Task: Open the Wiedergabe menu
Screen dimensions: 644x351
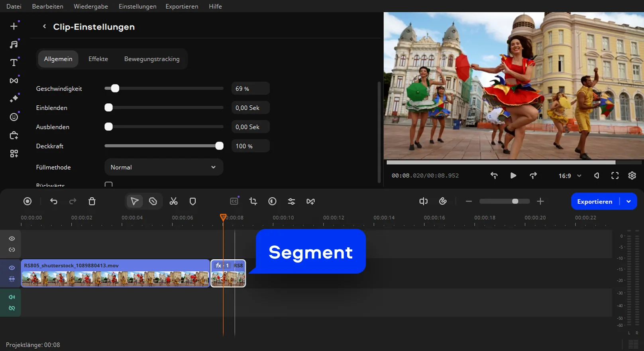Action: point(91,6)
